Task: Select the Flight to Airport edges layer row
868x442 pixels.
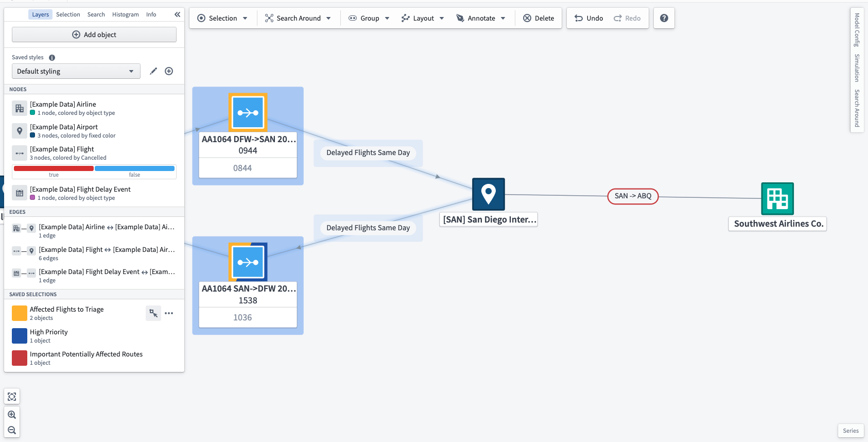Action: [x=94, y=253]
